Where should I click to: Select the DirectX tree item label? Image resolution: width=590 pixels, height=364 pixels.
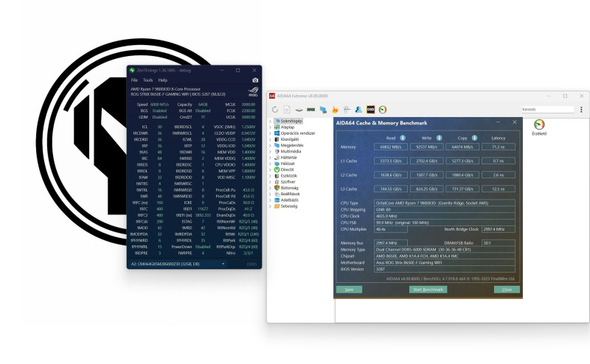pyautogui.click(x=287, y=169)
